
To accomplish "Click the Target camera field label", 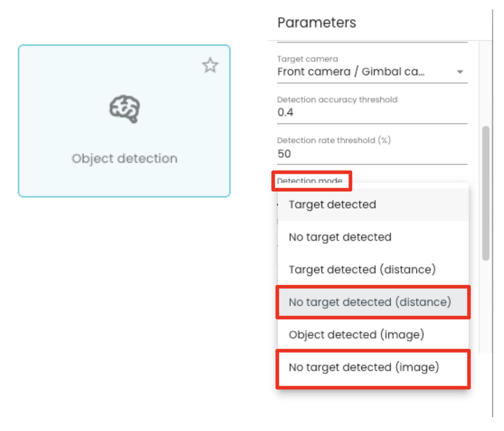I will pos(308,59).
